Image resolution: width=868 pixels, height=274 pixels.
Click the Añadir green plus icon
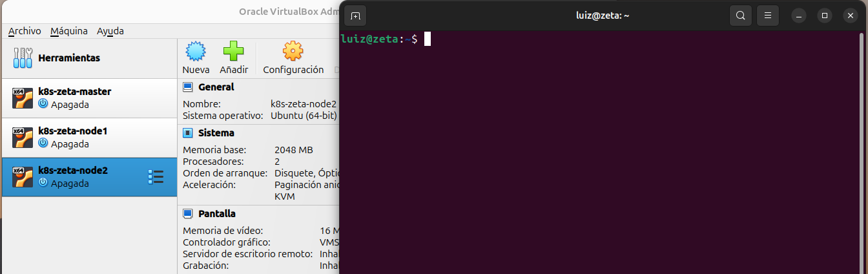233,52
